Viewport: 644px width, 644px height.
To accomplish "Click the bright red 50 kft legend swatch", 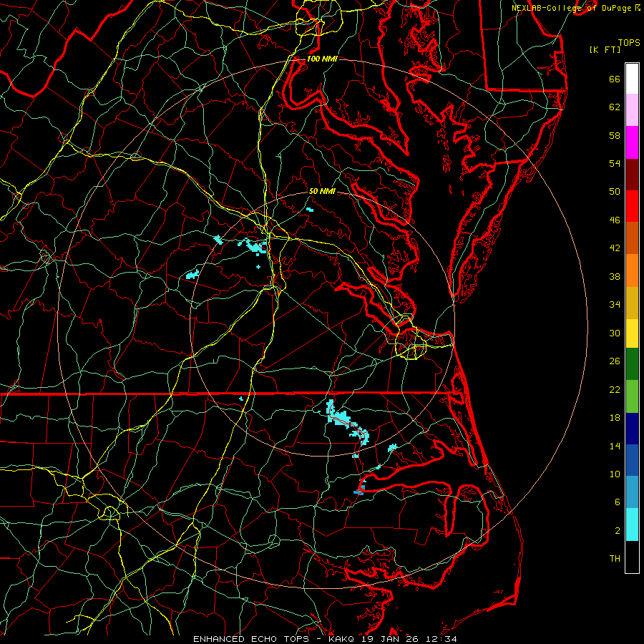I will [632, 206].
